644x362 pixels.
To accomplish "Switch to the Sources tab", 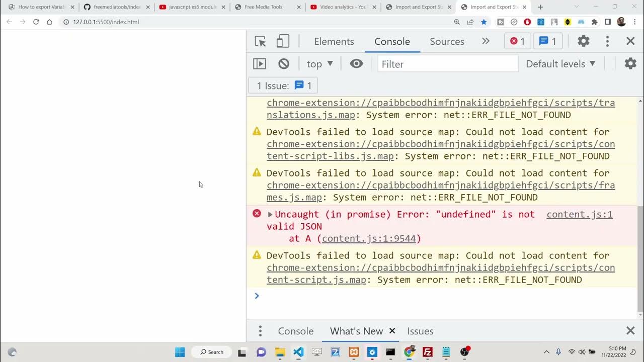I will click(x=447, y=42).
